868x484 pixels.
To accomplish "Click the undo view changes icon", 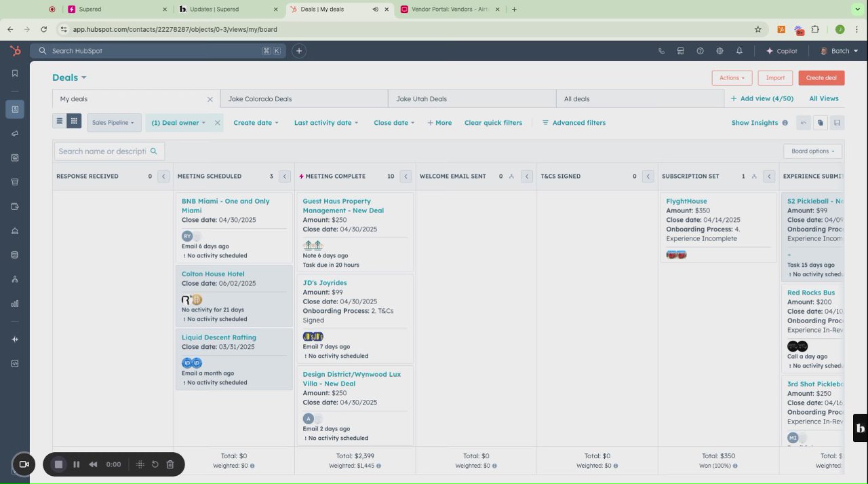I will [x=804, y=123].
